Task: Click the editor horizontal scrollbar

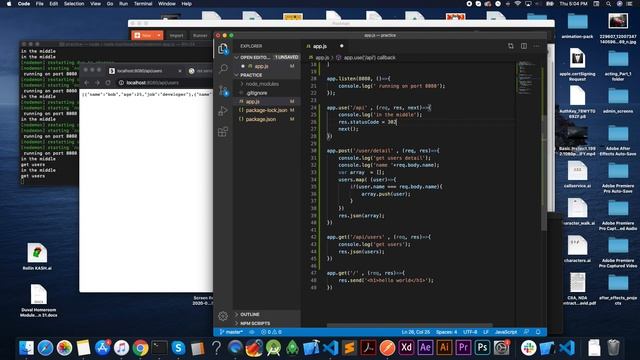Action: [x=409, y=326]
